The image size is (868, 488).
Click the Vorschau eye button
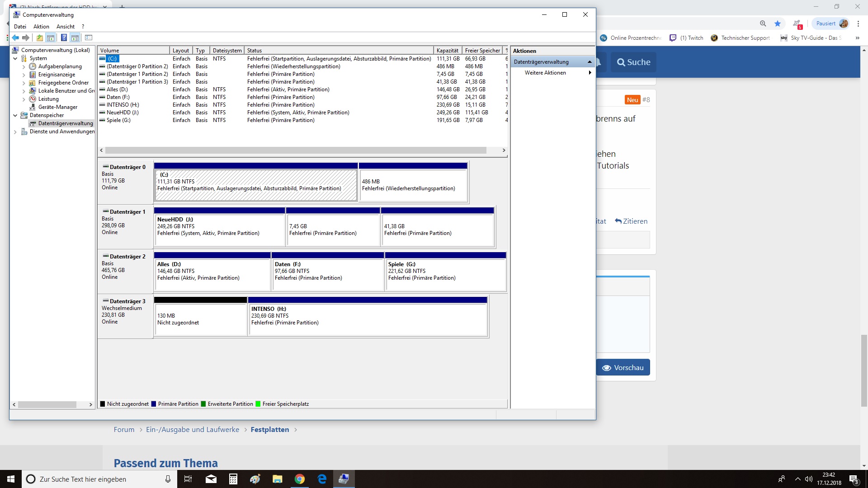pyautogui.click(x=623, y=368)
